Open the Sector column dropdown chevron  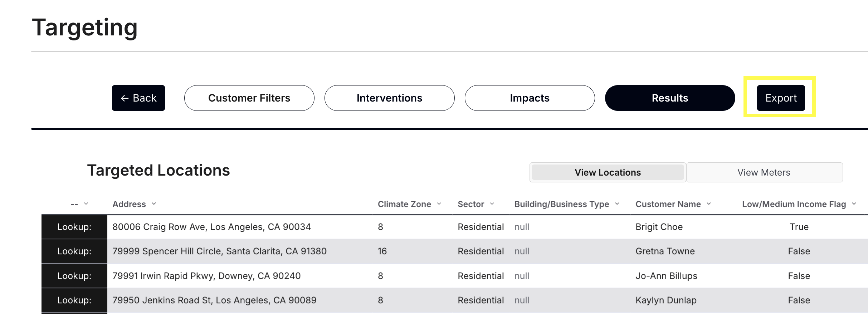point(492,204)
